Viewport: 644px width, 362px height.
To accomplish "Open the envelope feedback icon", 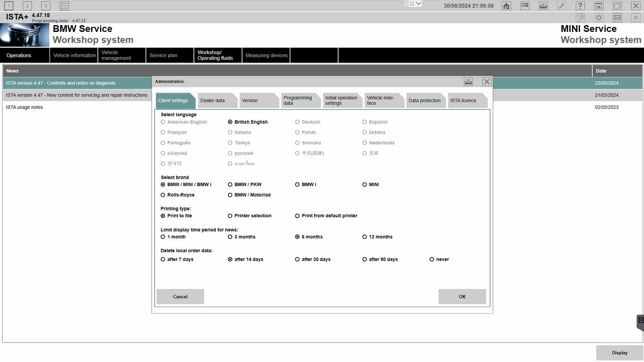I will point(617,17).
